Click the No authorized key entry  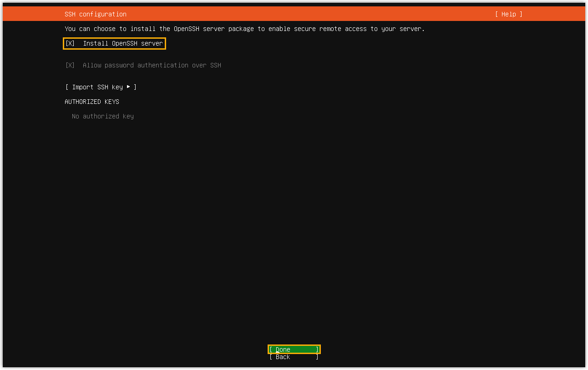coord(102,116)
